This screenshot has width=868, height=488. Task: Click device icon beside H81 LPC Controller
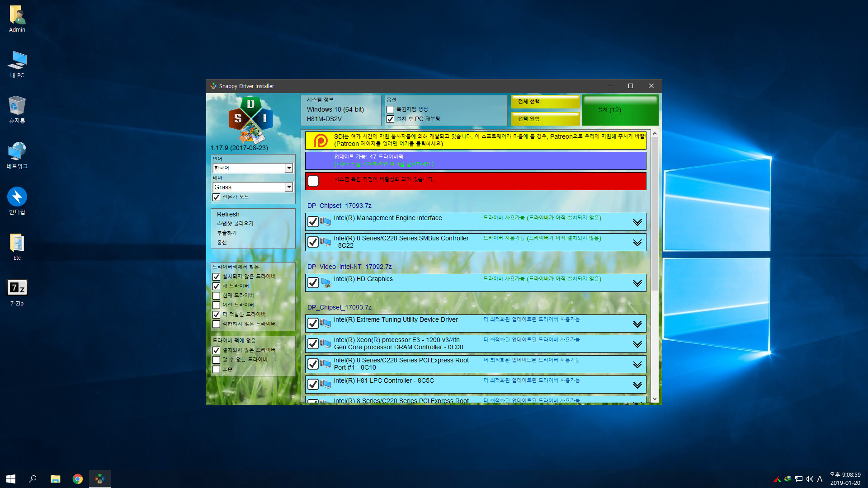pyautogui.click(x=325, y=384)
